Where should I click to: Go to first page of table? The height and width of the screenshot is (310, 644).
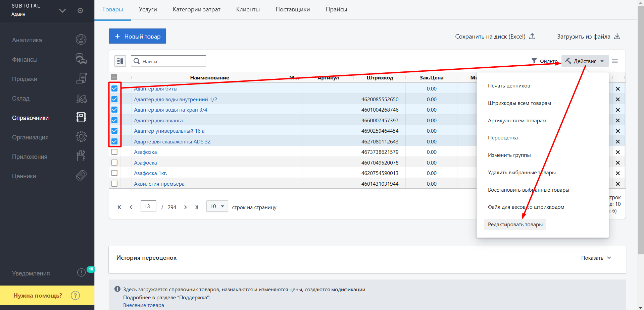[119, 207]
